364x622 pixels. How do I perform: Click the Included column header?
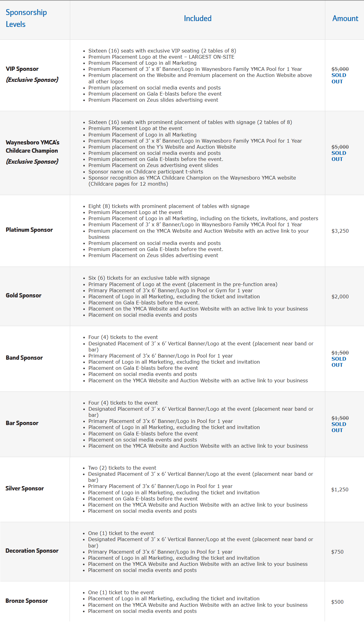pos(197,19)
